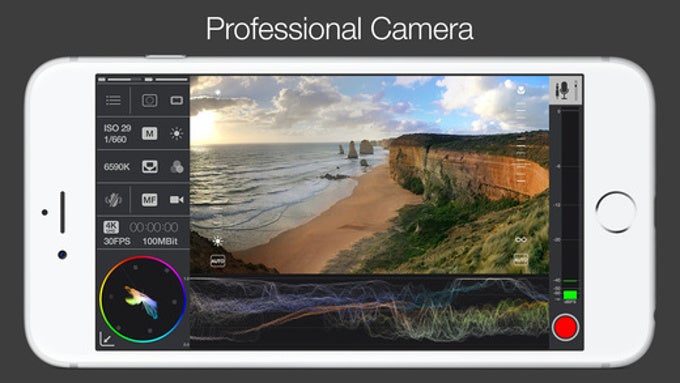The height and width of the screenshot is (383, 680).
Task: Tap the storage and battery status bar
Action: pyautogui.click(x=143, y=79)
